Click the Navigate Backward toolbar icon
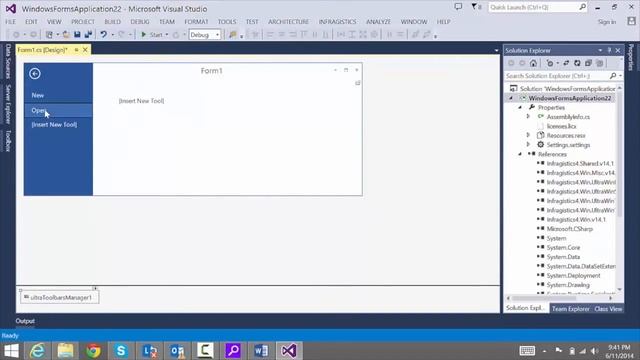640x360 pixels. (x=16, y=35)
